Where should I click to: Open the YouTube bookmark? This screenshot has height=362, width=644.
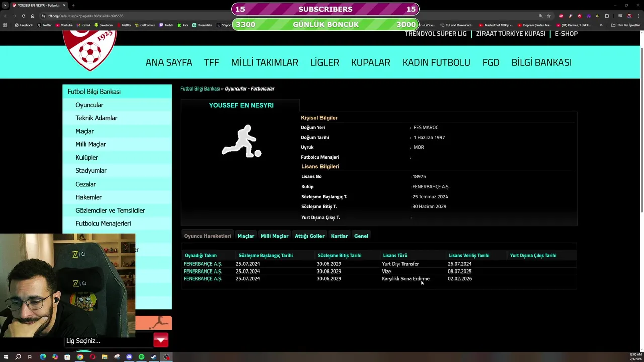click(64, 25)
